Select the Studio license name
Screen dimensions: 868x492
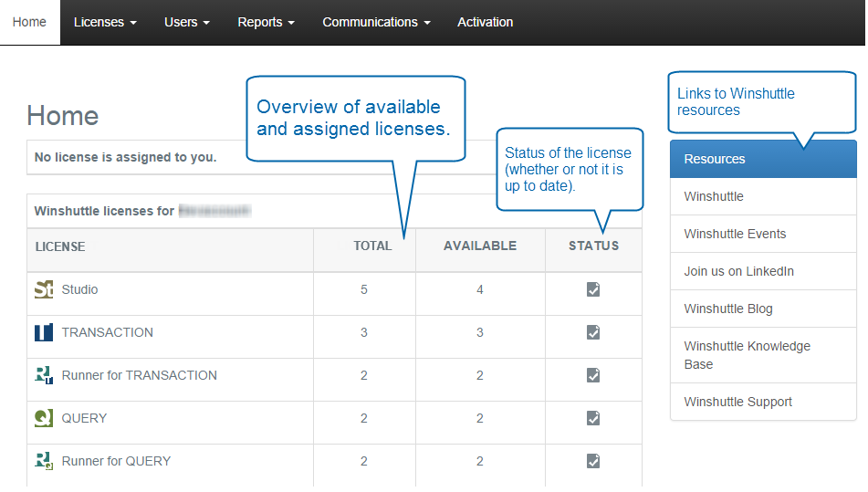(x=79, y=289)
